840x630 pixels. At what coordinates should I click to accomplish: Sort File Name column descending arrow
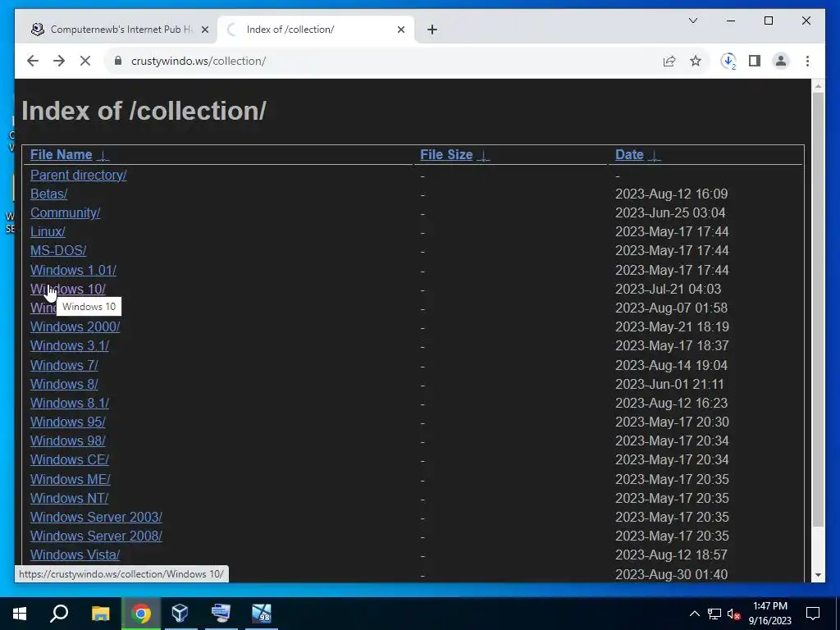point(103,156)
